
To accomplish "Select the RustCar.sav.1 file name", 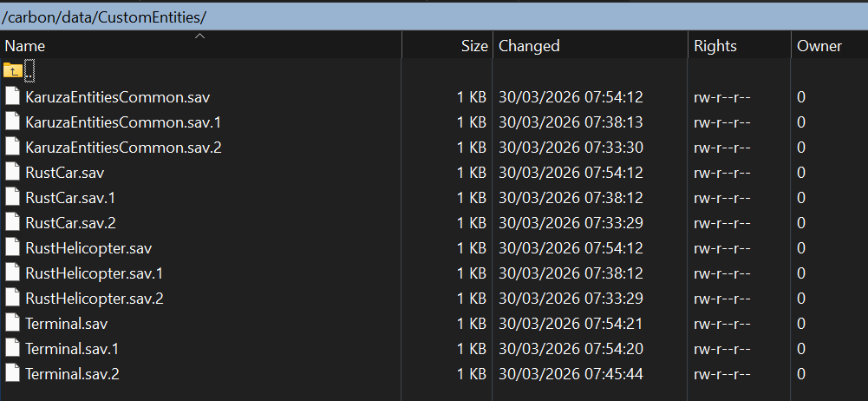I will pyautogui.click(x=70, y=197).
